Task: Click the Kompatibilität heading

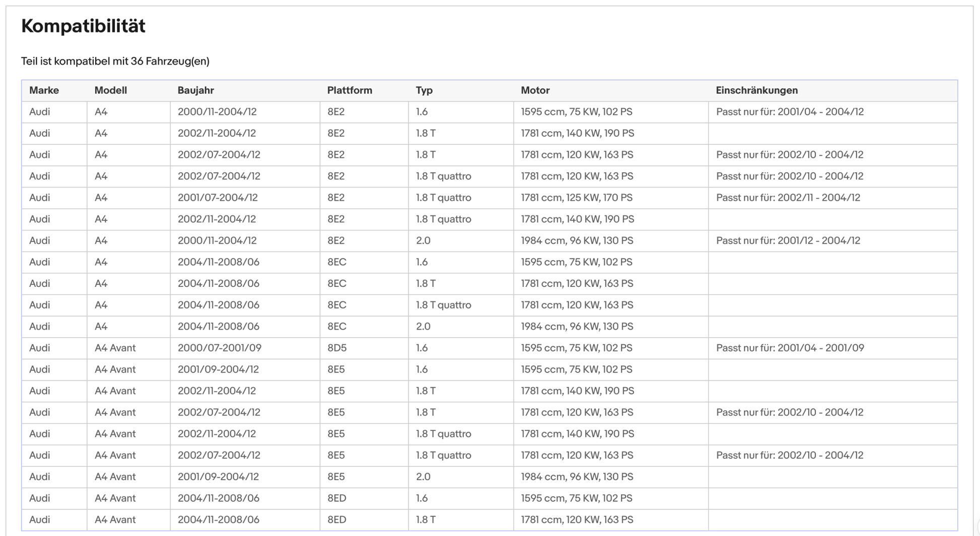Action: (83, 26)
